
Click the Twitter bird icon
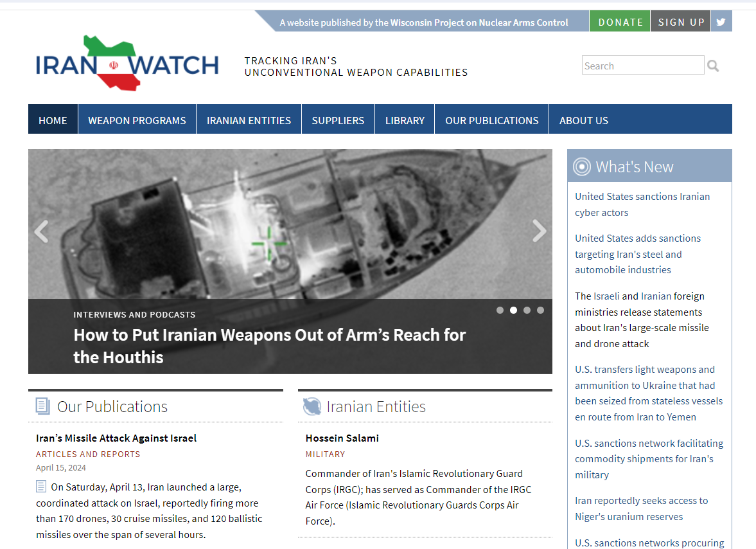tap(721, 21)
